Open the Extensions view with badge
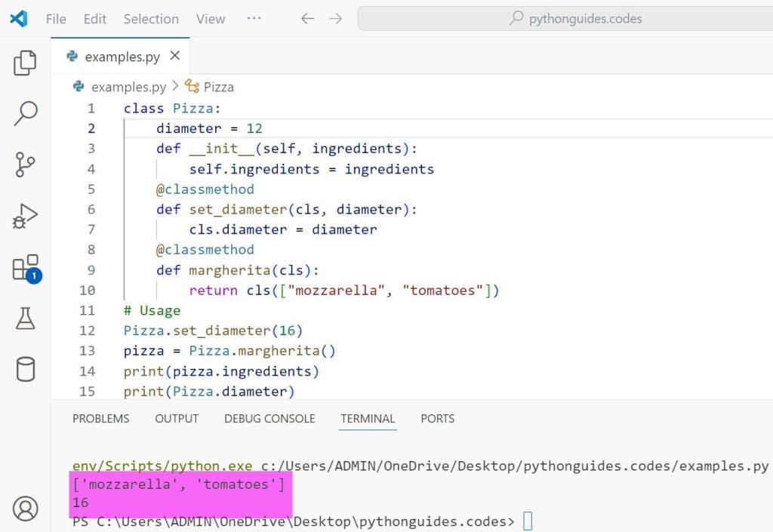The image size is (773, 532). [25, 268]
